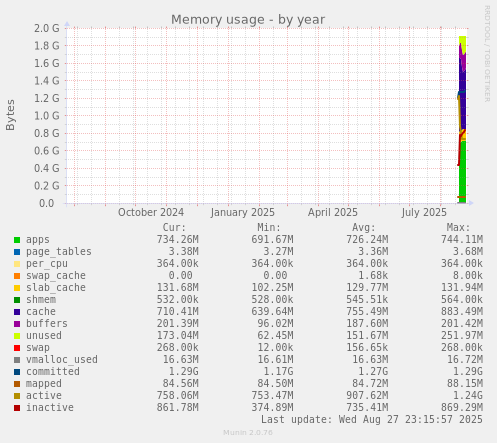Click the 'apps' legend label
This screenshot has width=497, height=443.
tap(38, 240)
